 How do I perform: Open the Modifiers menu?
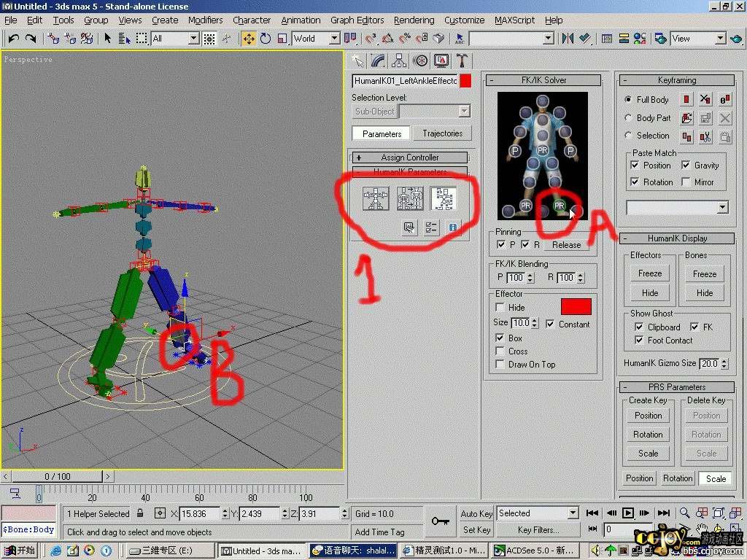coord(205,20)
